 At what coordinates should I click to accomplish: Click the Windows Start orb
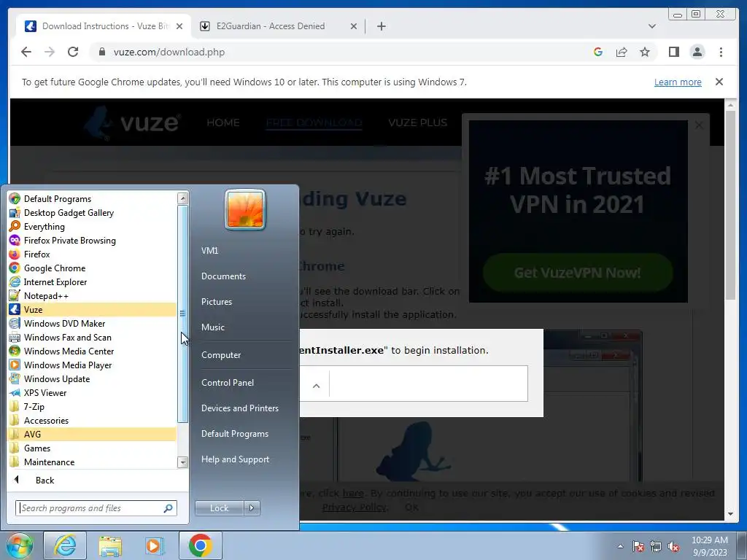pos(19,545)
